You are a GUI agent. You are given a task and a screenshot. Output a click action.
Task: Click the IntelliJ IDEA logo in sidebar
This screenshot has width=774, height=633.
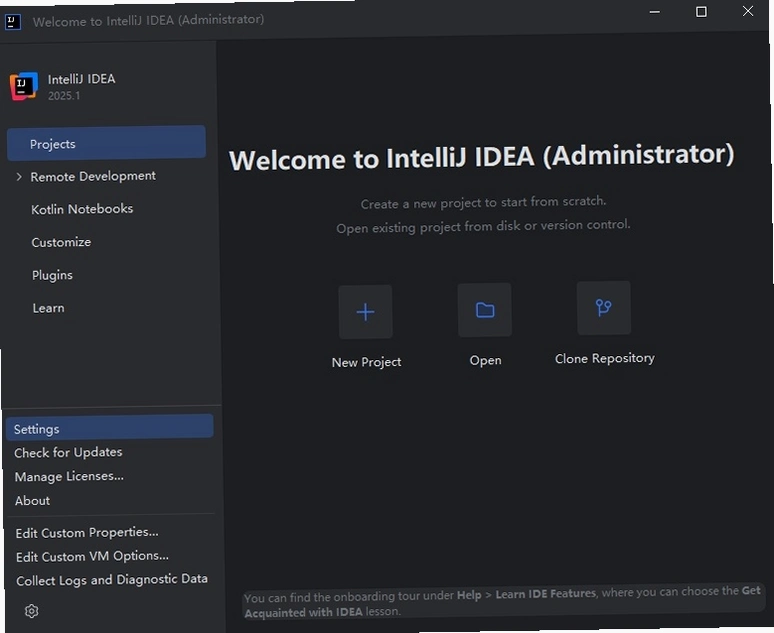(x=24, y=86)
